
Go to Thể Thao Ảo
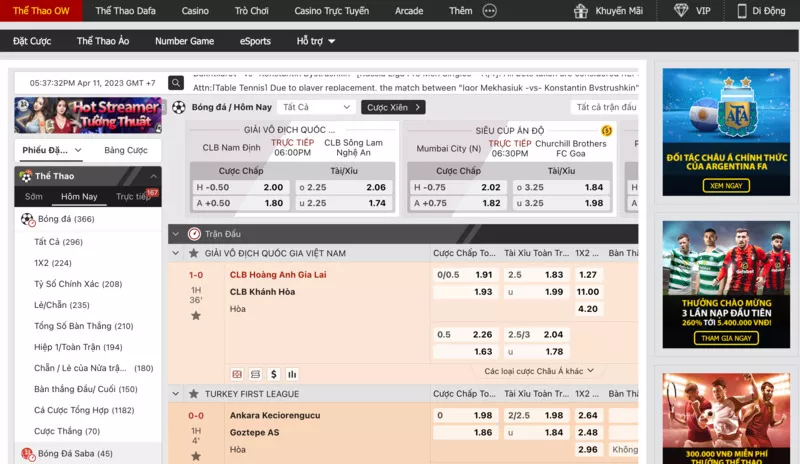pos(103,41)
